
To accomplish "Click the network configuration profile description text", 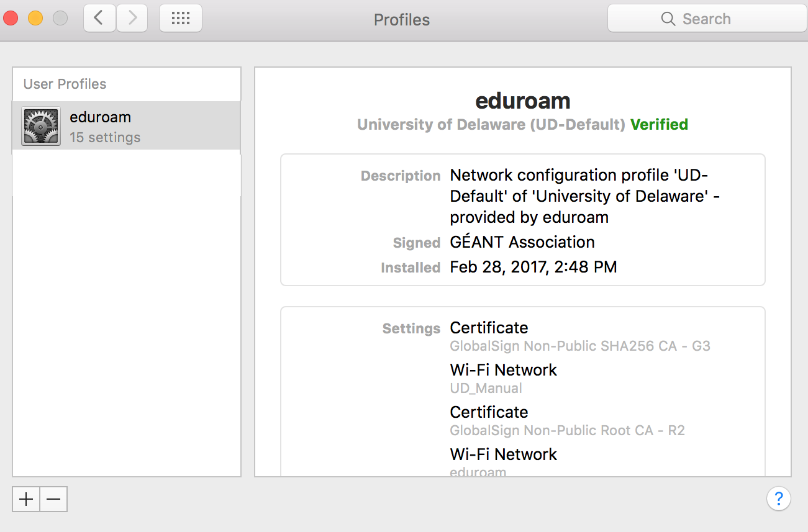I will (x=584, y=196).
